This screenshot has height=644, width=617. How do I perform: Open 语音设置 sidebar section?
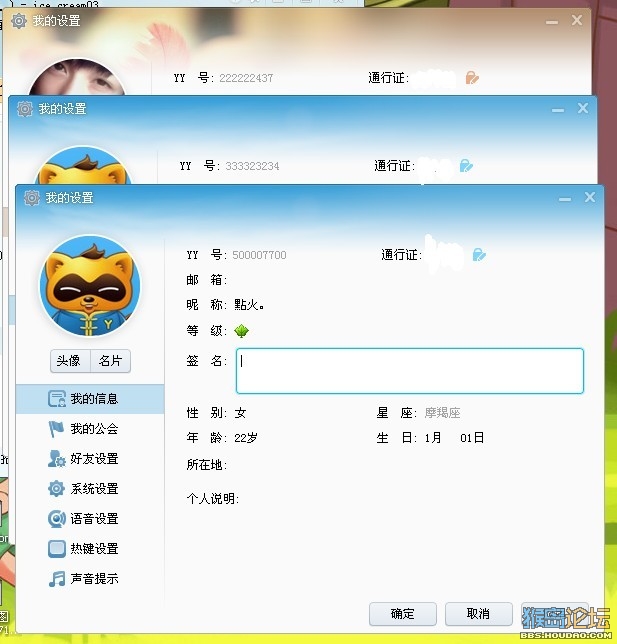point(90,519)
